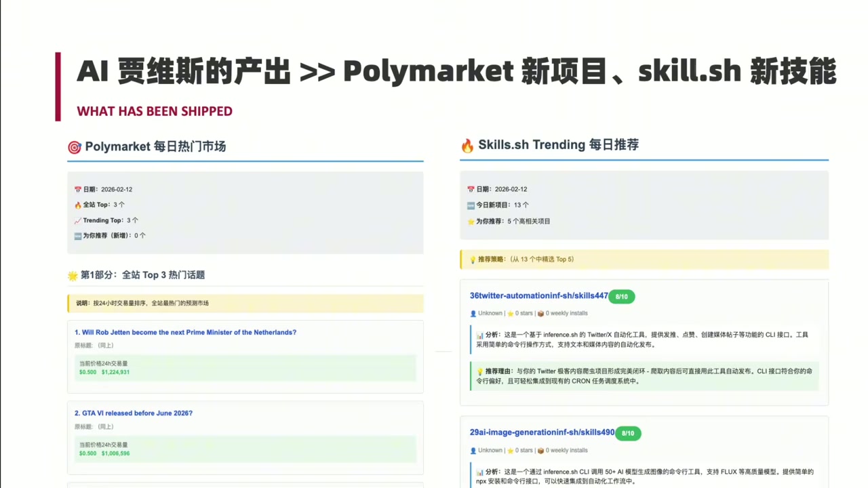This screenshot has height=488, width=868.
Task: Click the flame icon beside "Skills.sh Trending 每日推荐"
Action: pyautogui.click(x=468, y=144)
